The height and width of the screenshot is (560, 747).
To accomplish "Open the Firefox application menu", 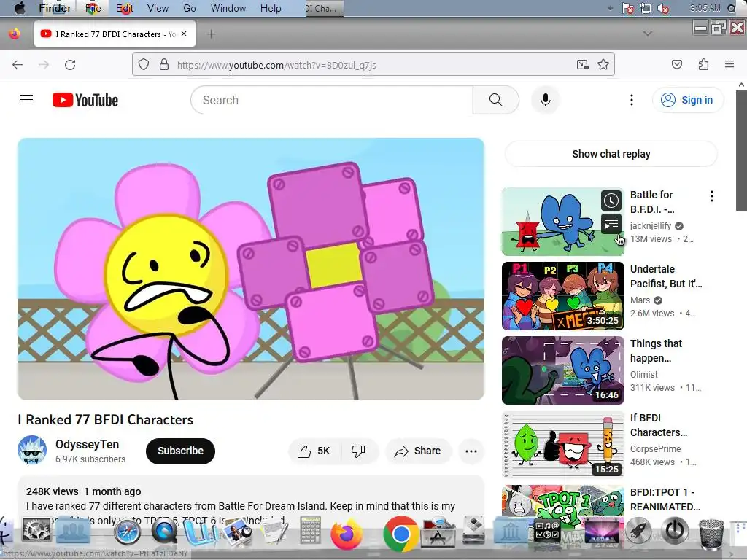I will [729, 64].
